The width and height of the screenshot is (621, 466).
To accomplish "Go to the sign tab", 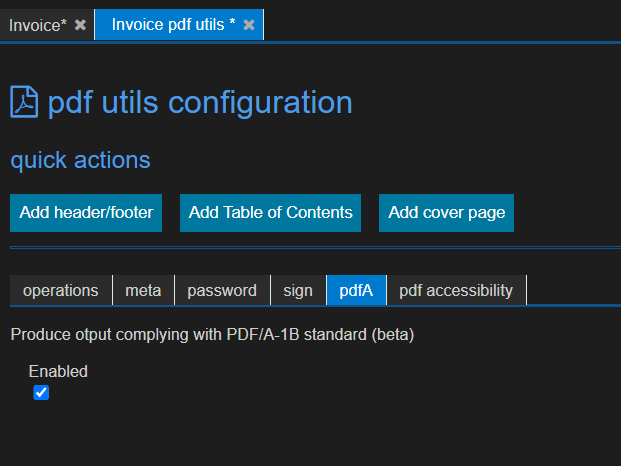I will (x=298, y=290).
